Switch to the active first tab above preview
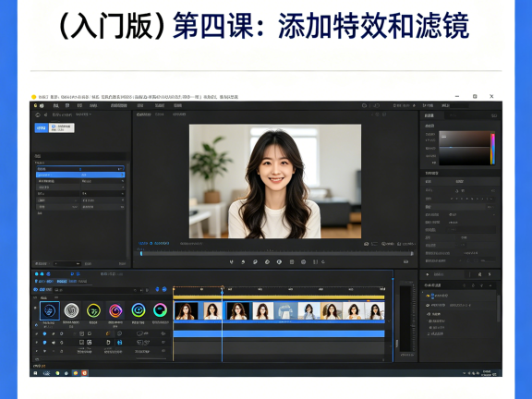The image size is (532, 399). (143, 115)
